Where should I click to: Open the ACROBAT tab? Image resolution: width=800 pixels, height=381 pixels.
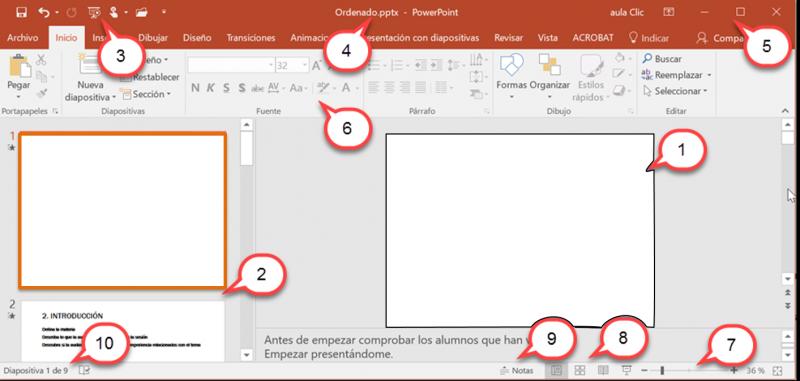point(593,38)
